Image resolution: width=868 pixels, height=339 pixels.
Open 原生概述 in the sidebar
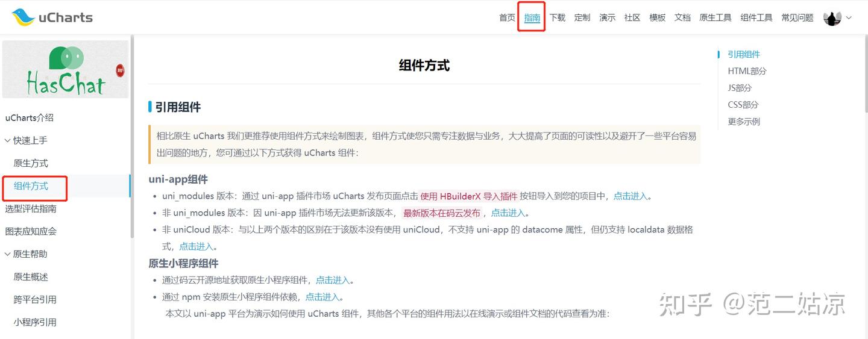(x=31, y=277)
